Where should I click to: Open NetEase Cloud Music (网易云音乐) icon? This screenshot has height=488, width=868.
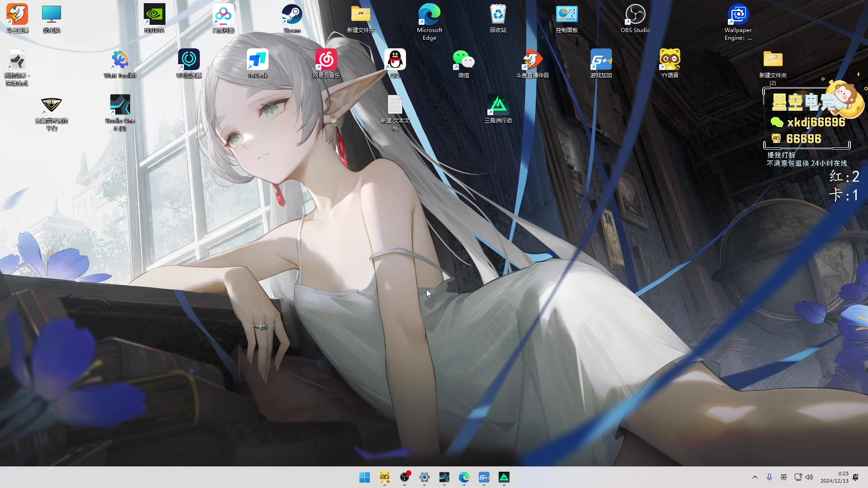click(326, 63)
